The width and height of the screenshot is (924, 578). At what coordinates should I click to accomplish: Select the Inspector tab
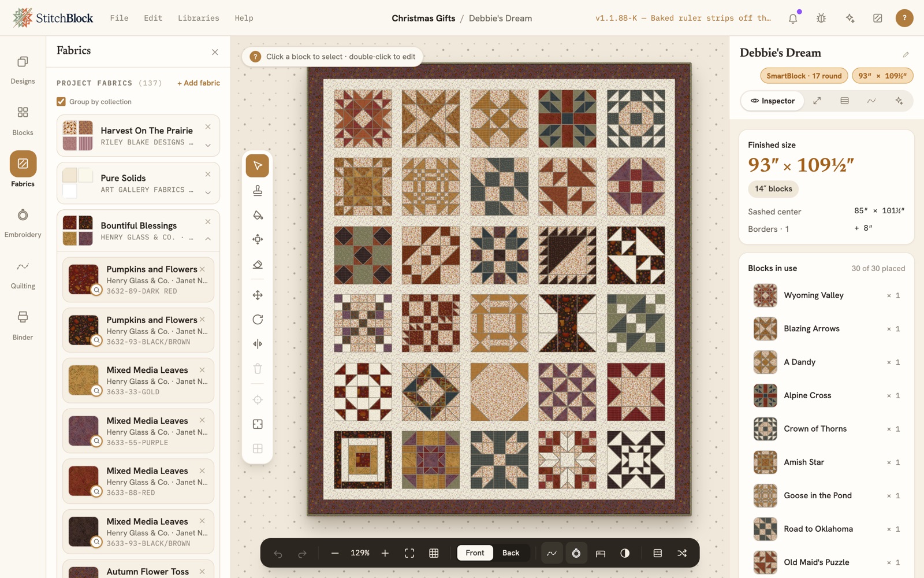[773, 101]
